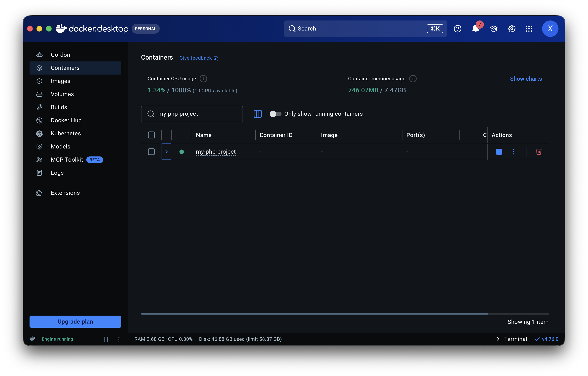Open engine options three-dot menu
This screenshot has width=588, height=376.
click(x=119, y=339)
